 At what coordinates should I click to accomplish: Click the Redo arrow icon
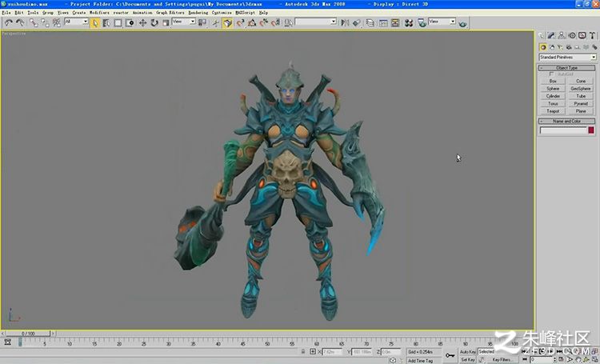[x=20, y=23]
